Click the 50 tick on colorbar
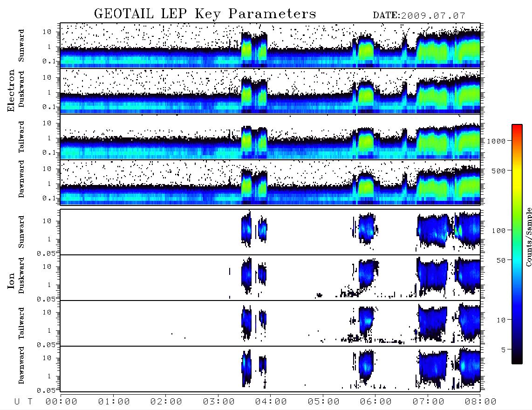532x410 pixels. 501,260
